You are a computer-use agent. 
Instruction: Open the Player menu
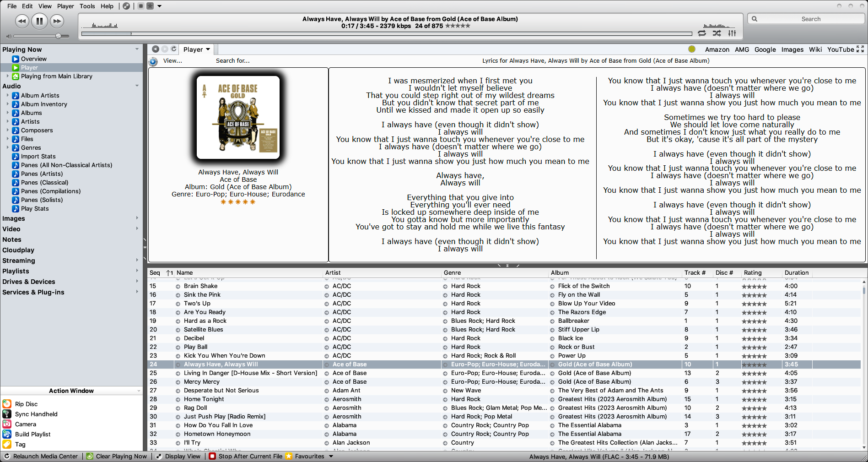pyautogui.click(x=65, y=6)
